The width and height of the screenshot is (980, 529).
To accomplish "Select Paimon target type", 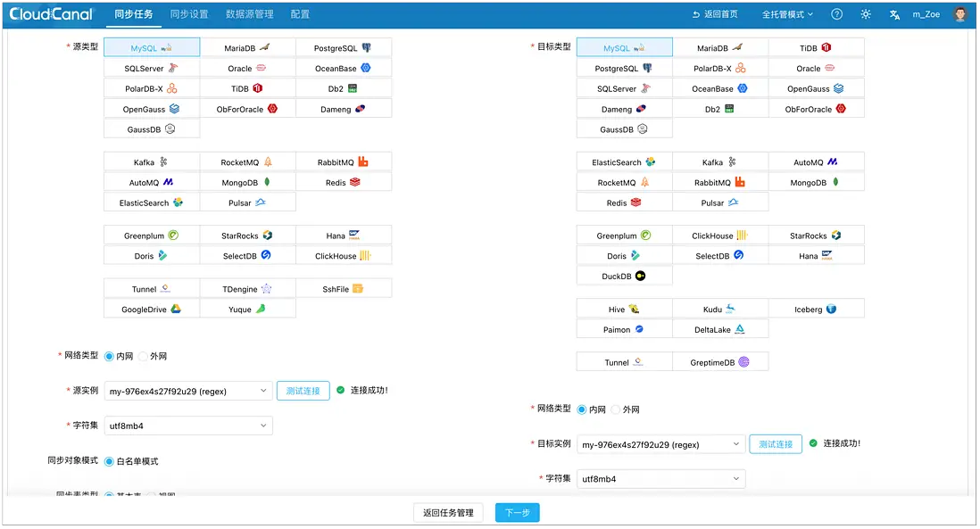I will click(625, 329).
